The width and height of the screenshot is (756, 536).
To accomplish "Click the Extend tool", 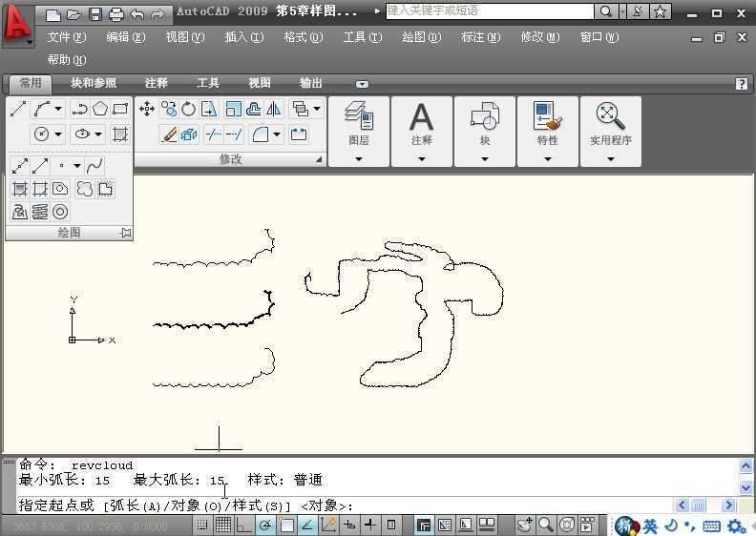I will [234, 134].
